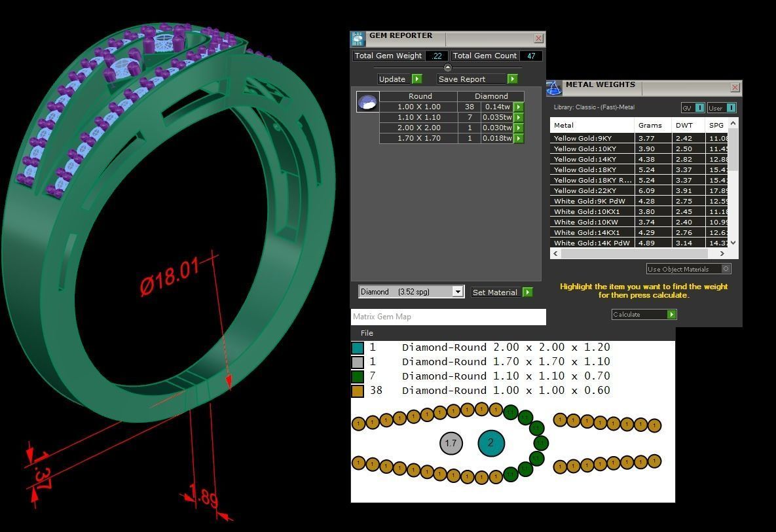Click the gray 1.7 gem circle on map

pos(451,443)
